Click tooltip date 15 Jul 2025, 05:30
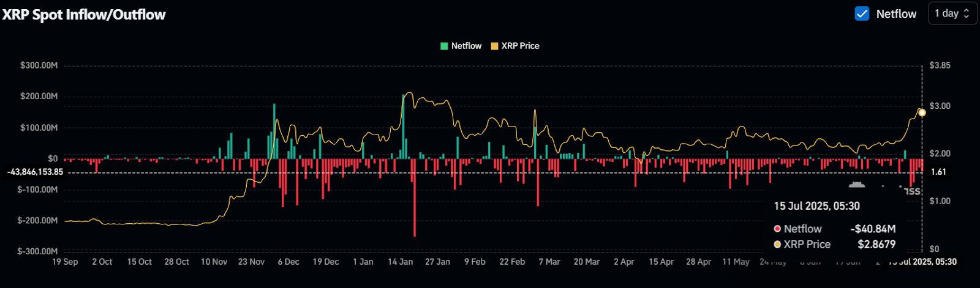Viewport: 980px width, 288px height. coord(817,206)
